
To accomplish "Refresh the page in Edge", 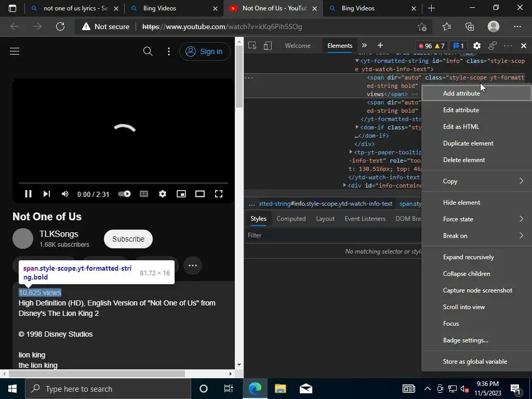I will [x=60, y=26].
